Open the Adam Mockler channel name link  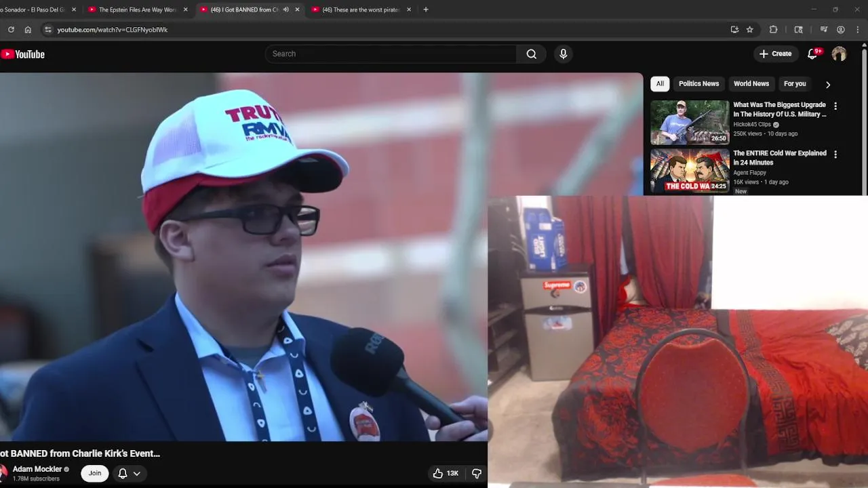tap(37, 469)
